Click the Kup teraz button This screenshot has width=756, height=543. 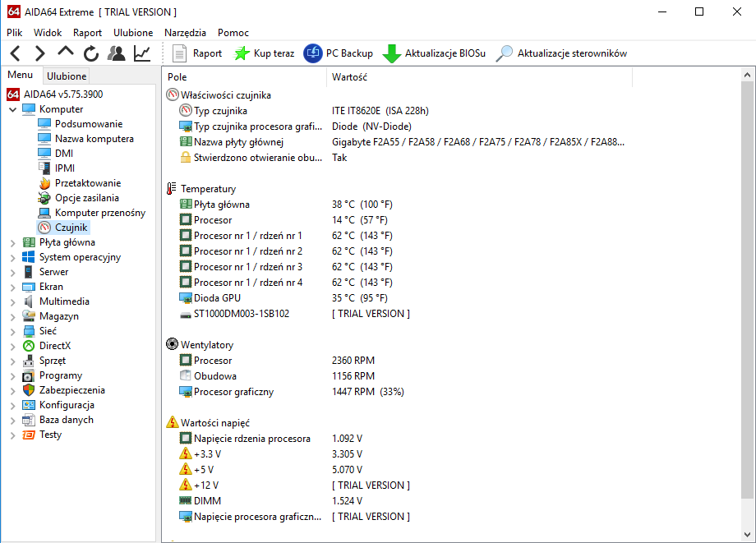[x=264, y=53]
